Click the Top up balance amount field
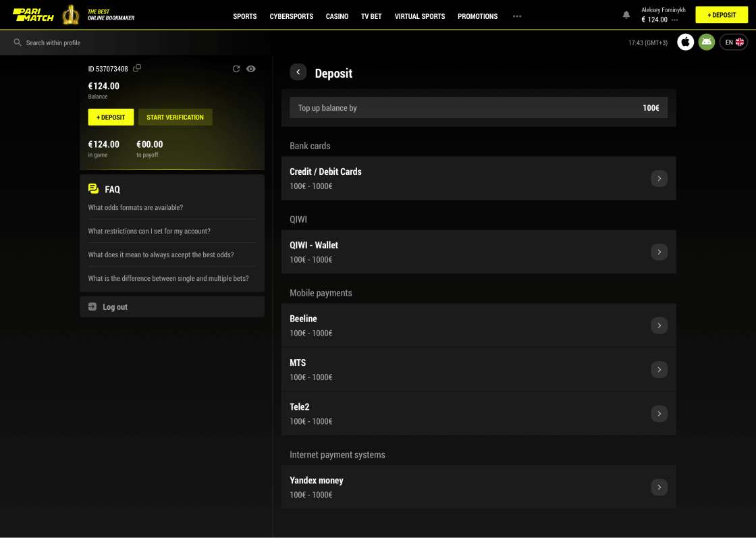The height and width of the screenshot is (538, 756). click(x=479, y=108)
